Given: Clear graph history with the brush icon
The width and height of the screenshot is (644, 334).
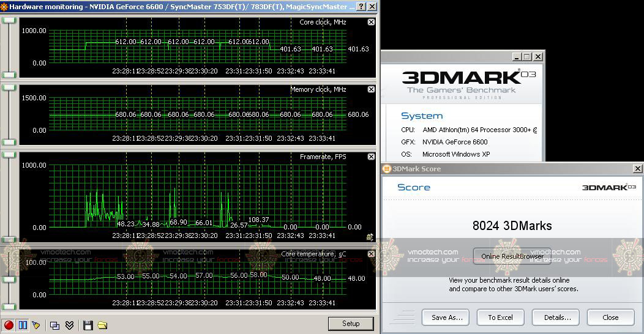Looking at the screenshot, I should tap(37, 325).
